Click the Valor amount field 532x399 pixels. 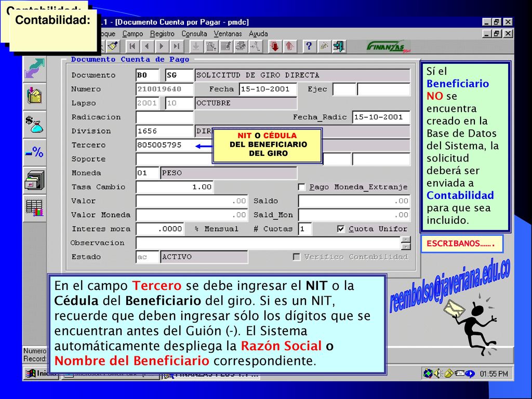(192, 201)
